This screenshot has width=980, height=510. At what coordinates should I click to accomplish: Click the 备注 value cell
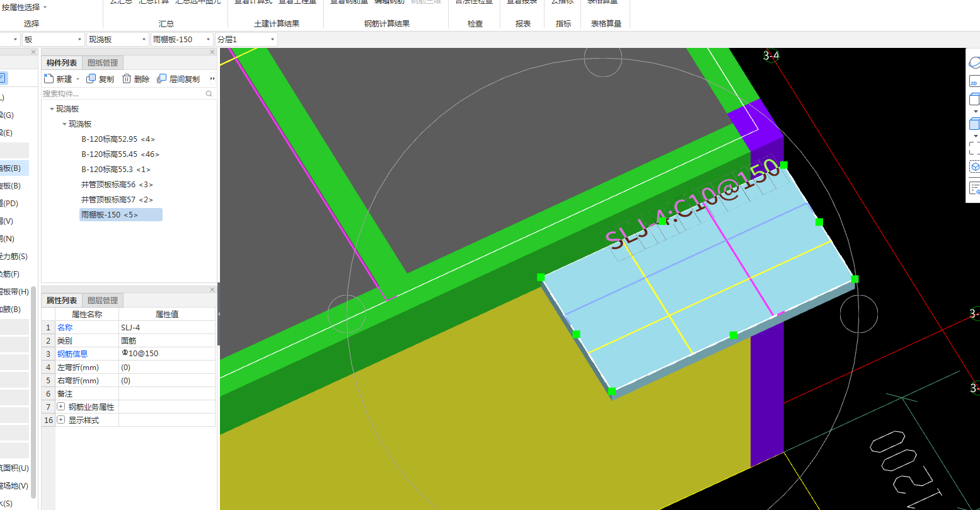tap(167, 393)
